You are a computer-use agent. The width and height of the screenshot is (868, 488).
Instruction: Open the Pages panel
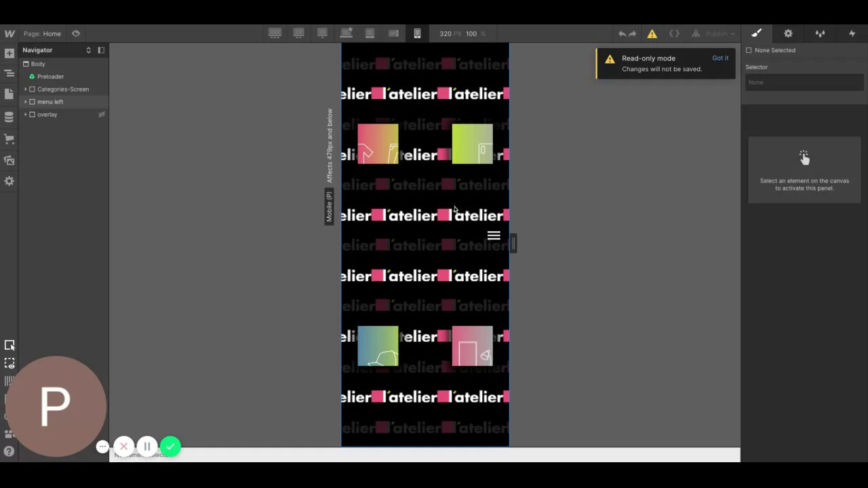9,94
